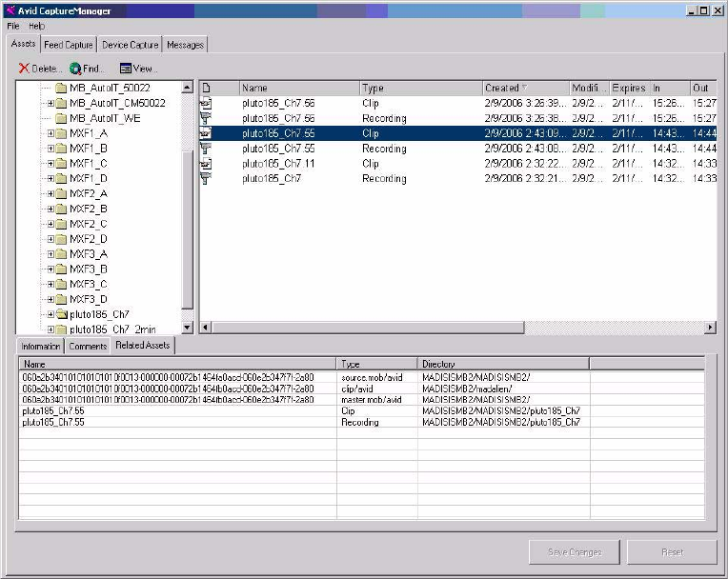Select the master.mob/avid related asset row
The height and width of the screenshot is (579, 728).
(x=362, y=400)
